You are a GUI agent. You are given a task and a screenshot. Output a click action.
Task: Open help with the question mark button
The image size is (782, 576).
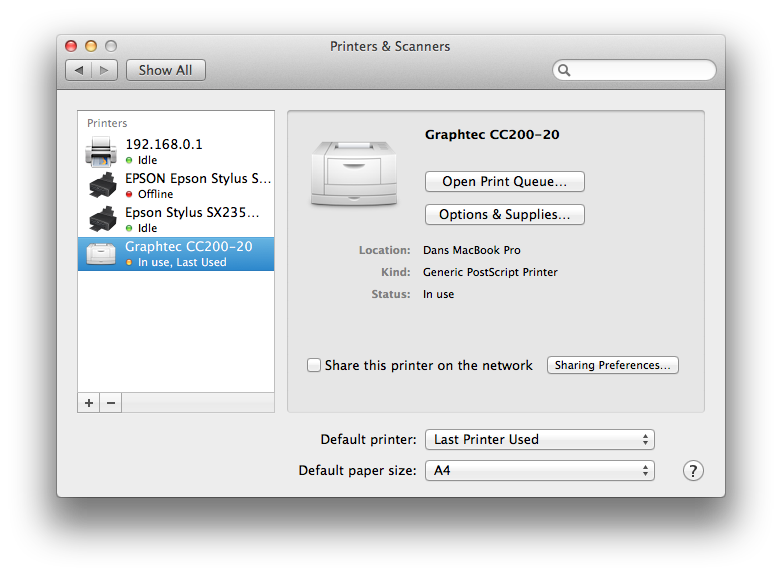693,470
